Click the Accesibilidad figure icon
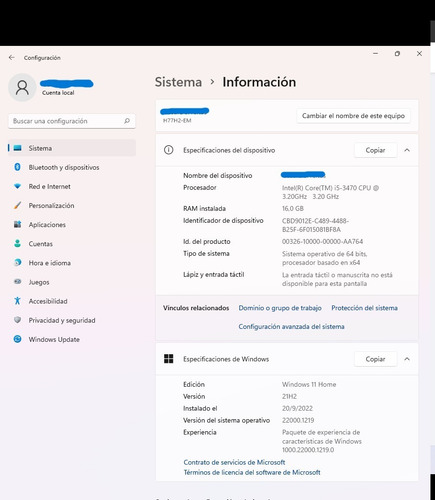Image resolution: width=435 pixels, height=500 pixels. tap(18, 301)
